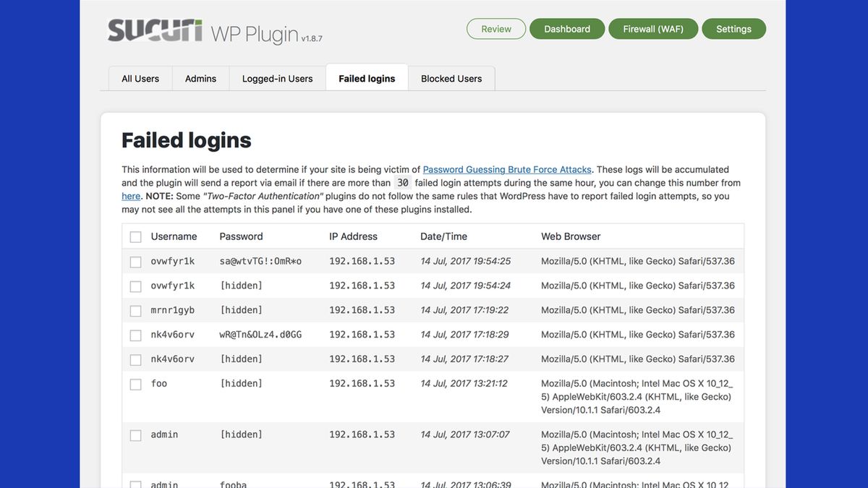Open the plugin Settings
This screenshot has width=868, height=488.
(733, 29)
